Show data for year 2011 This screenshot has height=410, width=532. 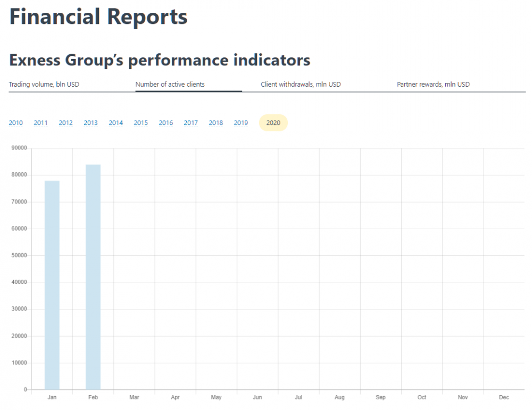pos(41,123)
